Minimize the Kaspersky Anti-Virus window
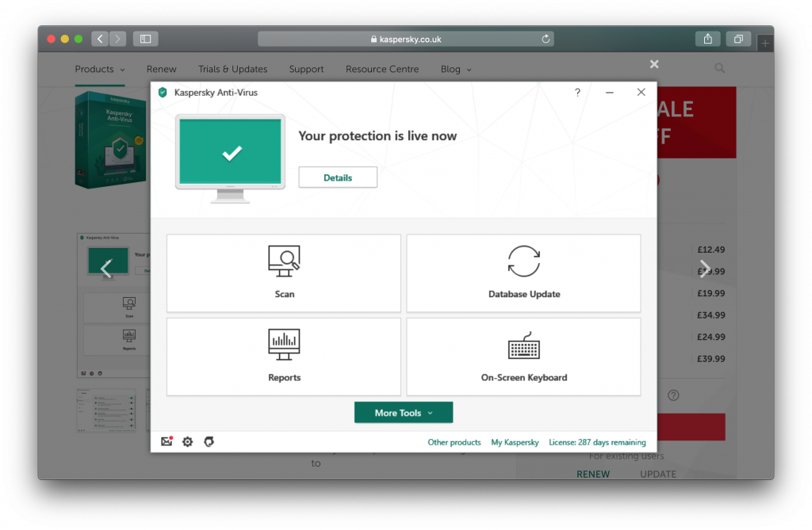Screen dimensions: 812x530 pos(610,92)
